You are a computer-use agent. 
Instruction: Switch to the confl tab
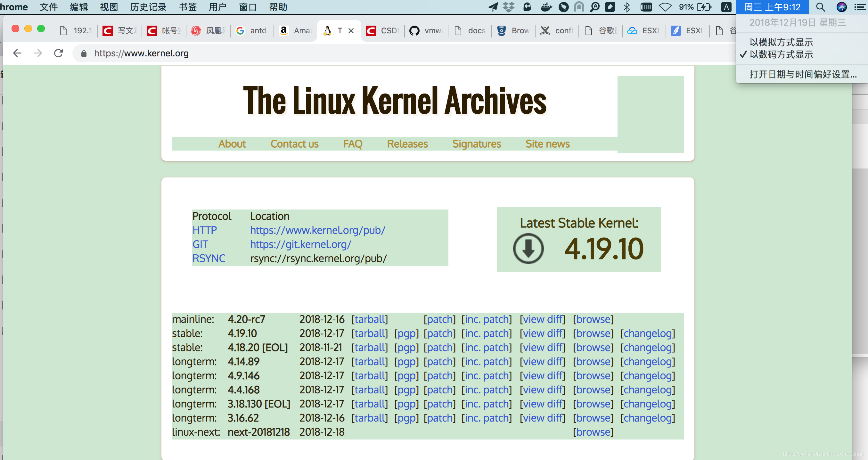click(557, 31)
